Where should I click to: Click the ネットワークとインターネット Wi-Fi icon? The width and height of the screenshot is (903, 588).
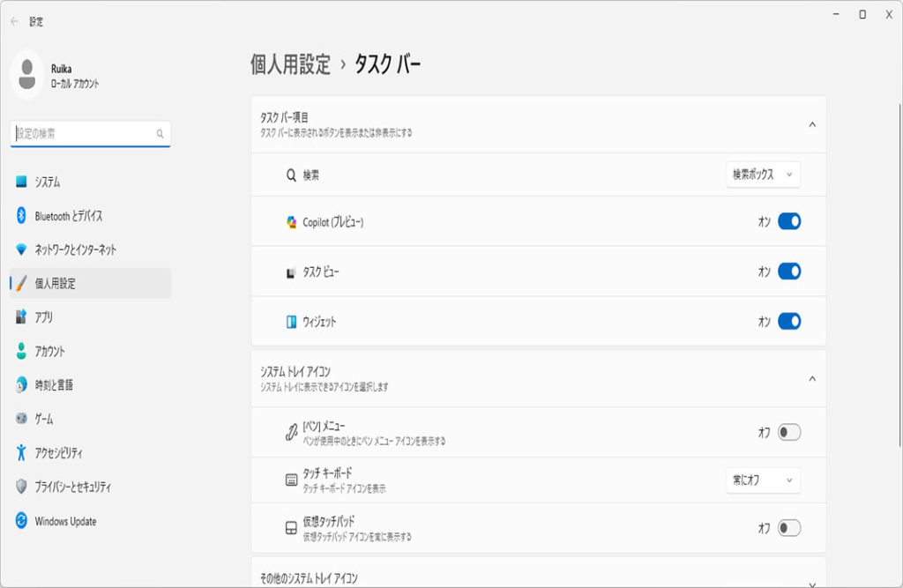click(x=21, y=249)
